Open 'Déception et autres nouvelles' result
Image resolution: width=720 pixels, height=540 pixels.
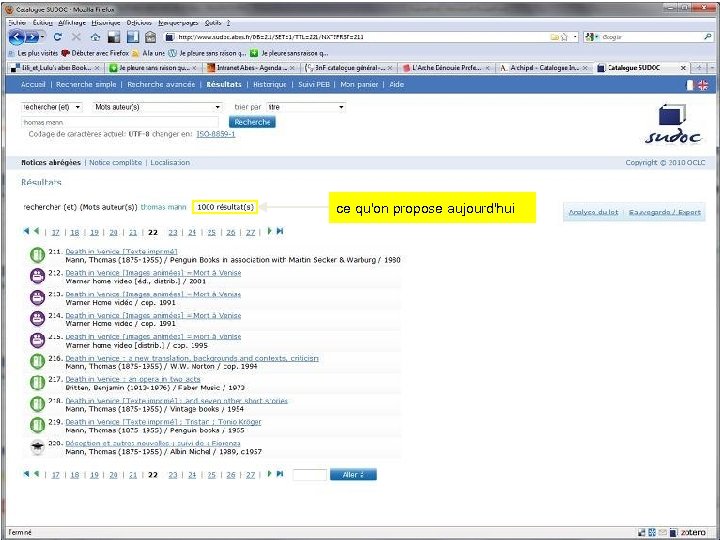pyautogui.click(x=153, y=443)
